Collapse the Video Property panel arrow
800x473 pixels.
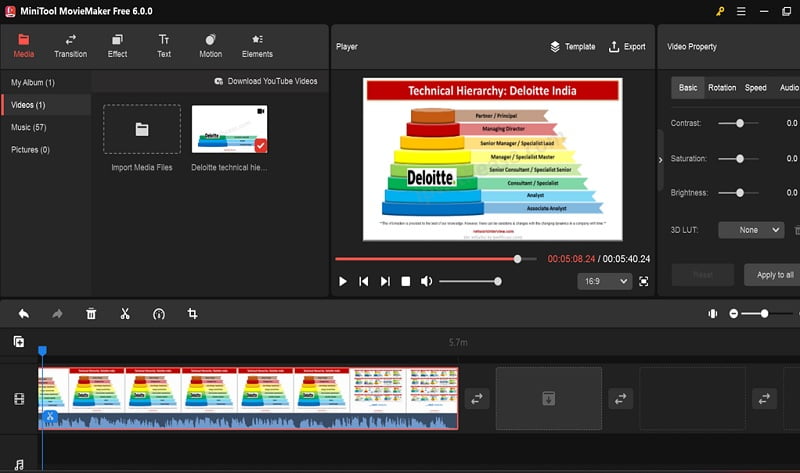[x=660, y=160]
